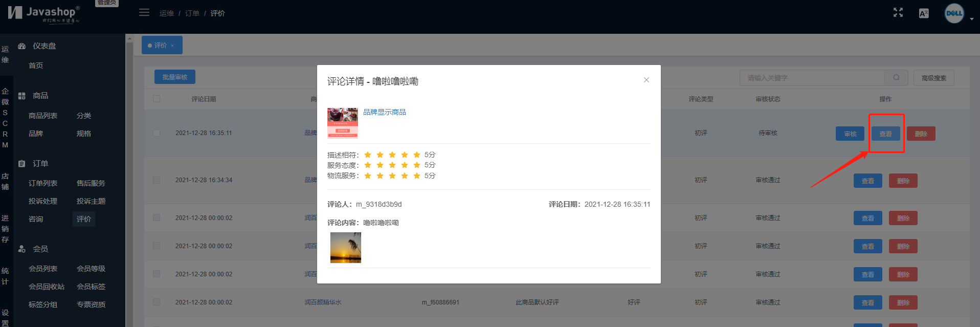Image resolution: width=980 pixels, height=327 pixels.
Task: Open 首页 in the sidebar
Action: tap(36, 66)
